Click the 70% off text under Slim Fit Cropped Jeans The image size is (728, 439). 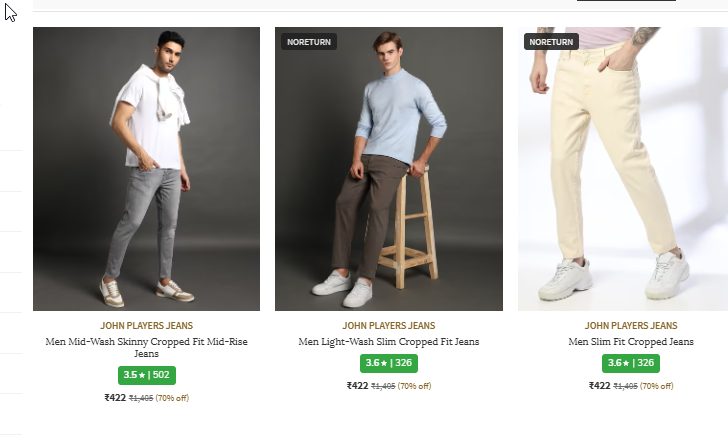point(657,386)
